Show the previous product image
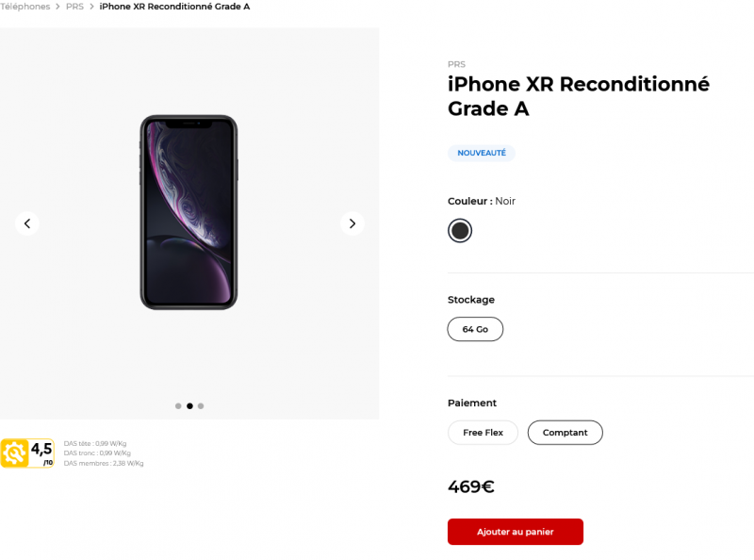This screenshot has width=754, height=560. tap(27, 223)
